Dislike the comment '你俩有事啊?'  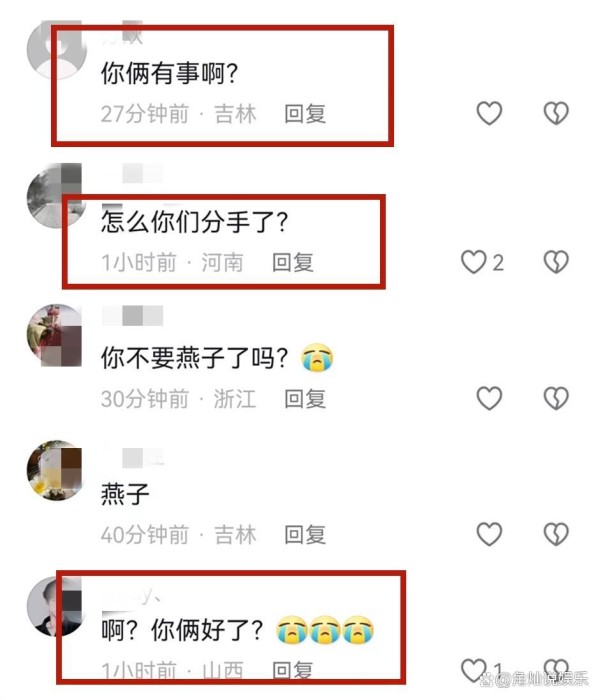click(x=556, y=113)
